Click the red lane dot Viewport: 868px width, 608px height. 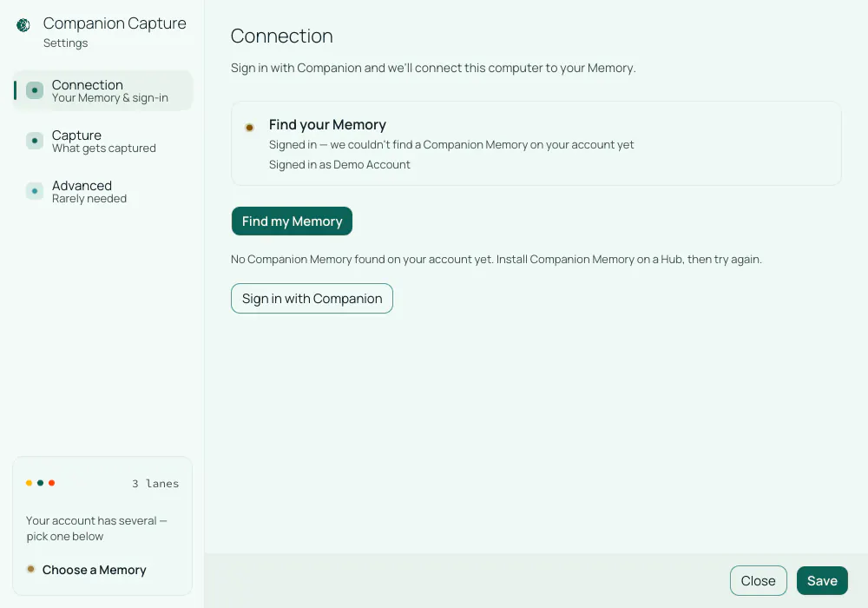(x=51, y=483)
